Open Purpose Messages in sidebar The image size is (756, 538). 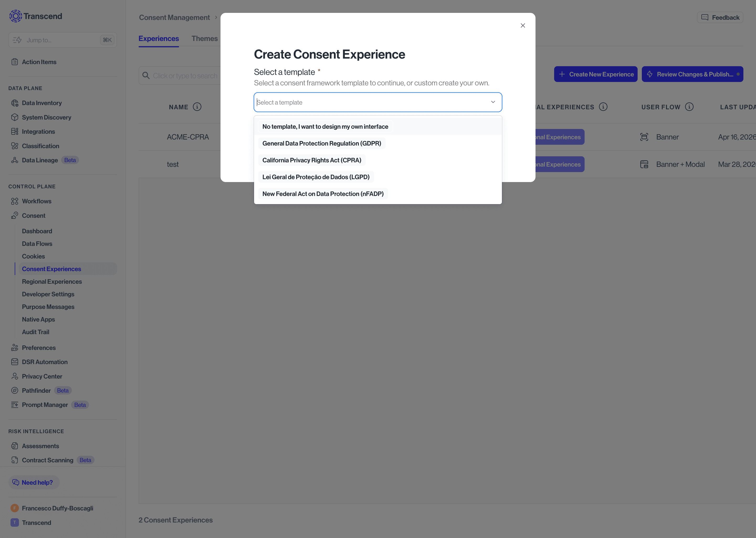[x=48, y=307]
